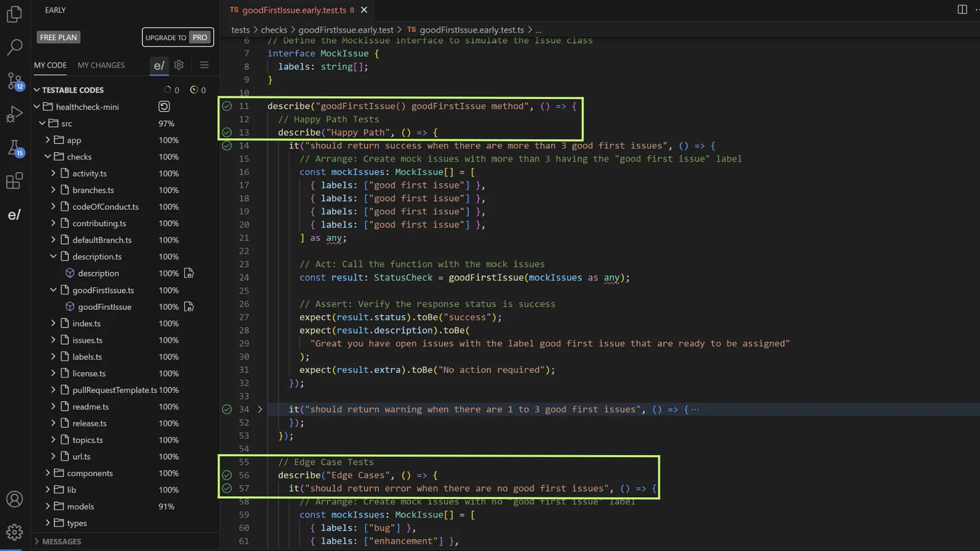Screen dimensions: 980x551
Task: Select license.ts in the tree
Action: [x=89, y=373]
